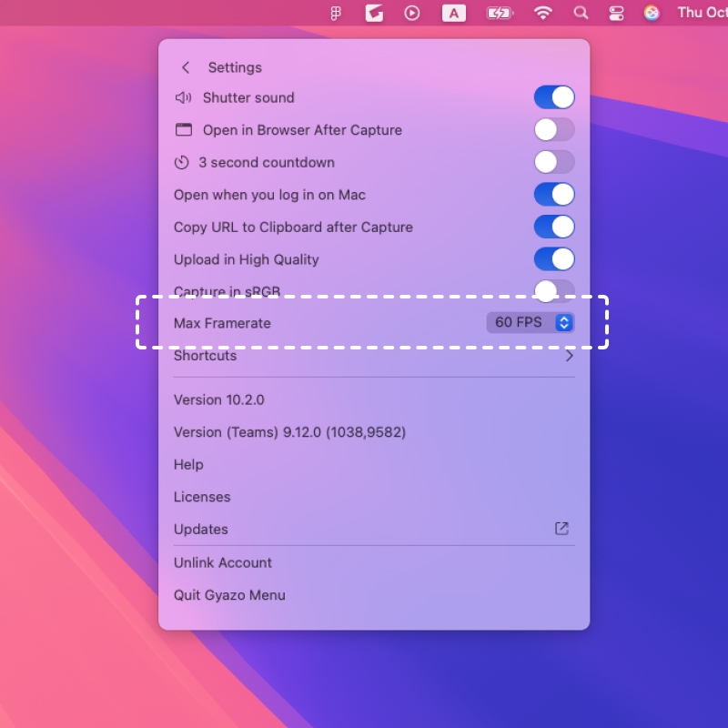This screenshot has height=728, width=728.
Task: Enable Open in Browser After Capture
Action: point(553,130)
